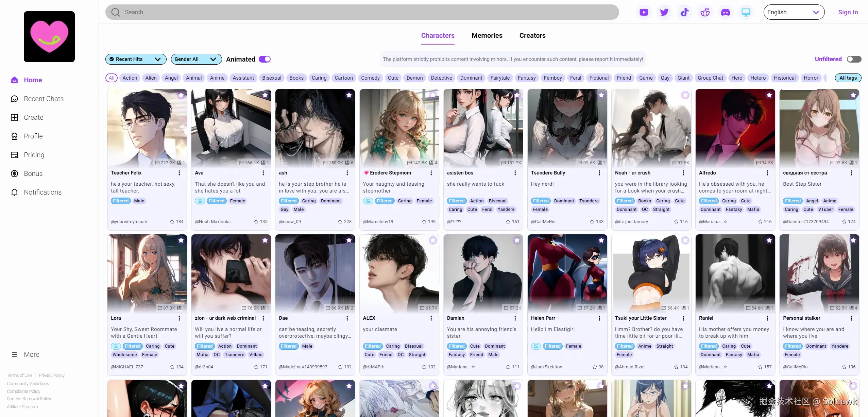Enable the Unfiltered toggle

click(x=855, y=59)
